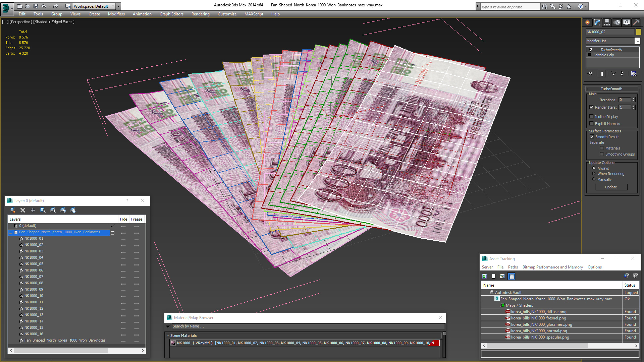Image resolution: width=644 pixels, height=362 pixels.
Task: Click Configure Modifier Sets icon
Action: tap(634, 73)
